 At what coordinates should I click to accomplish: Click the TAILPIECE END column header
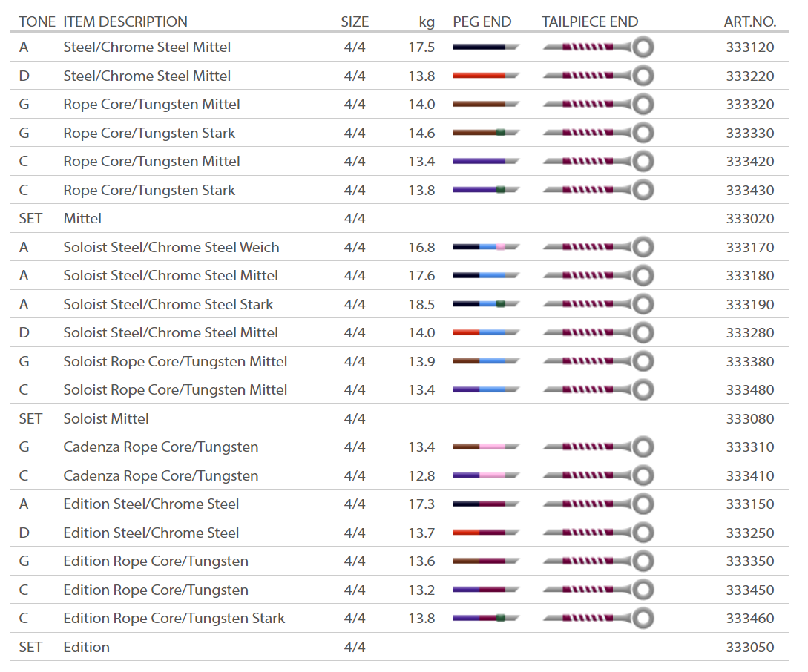590,22
